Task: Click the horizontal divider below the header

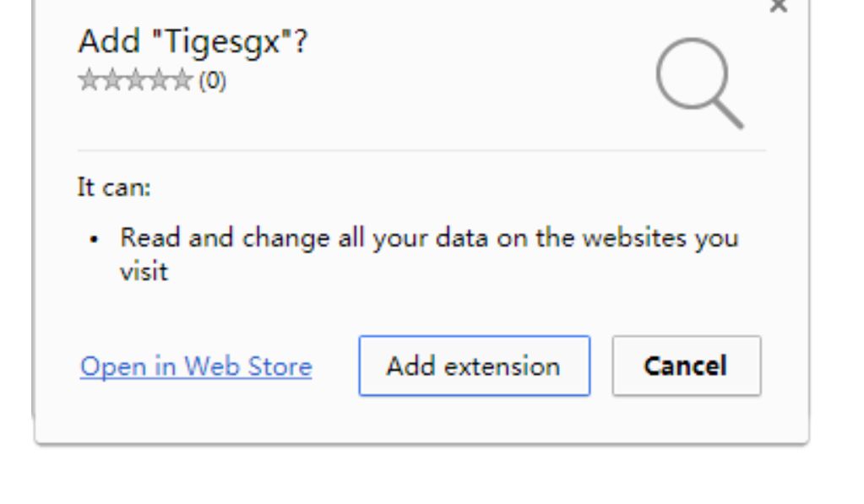Action: (x=421, y=150)
